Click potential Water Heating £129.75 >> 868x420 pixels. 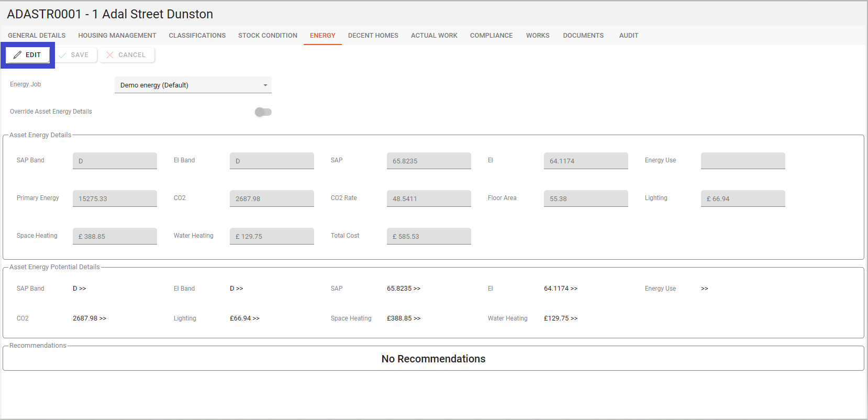(561, 318)
